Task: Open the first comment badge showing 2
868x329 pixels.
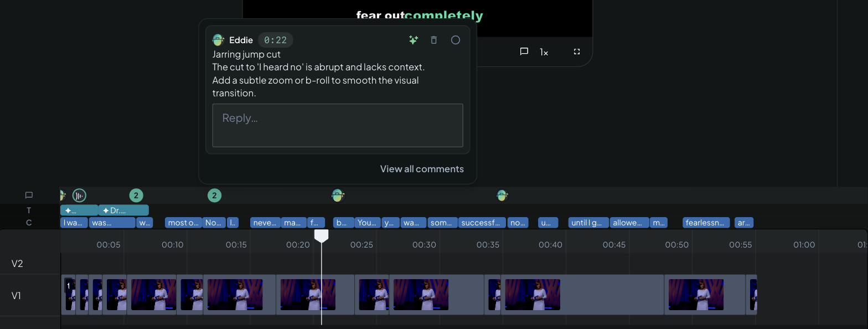Action: [x=136, y=195]
